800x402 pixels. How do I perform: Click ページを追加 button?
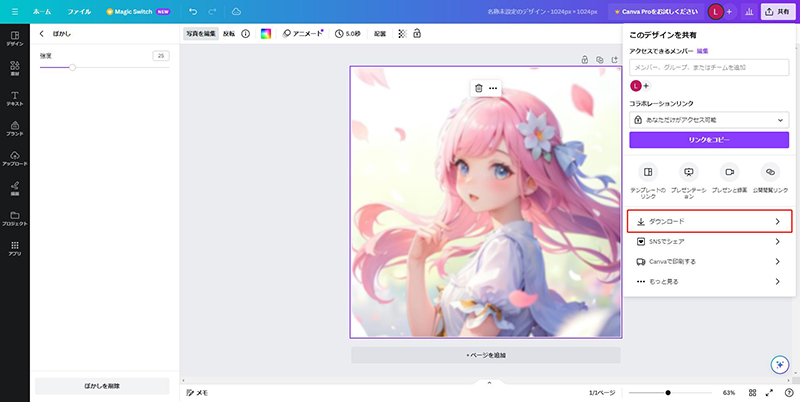486,355
